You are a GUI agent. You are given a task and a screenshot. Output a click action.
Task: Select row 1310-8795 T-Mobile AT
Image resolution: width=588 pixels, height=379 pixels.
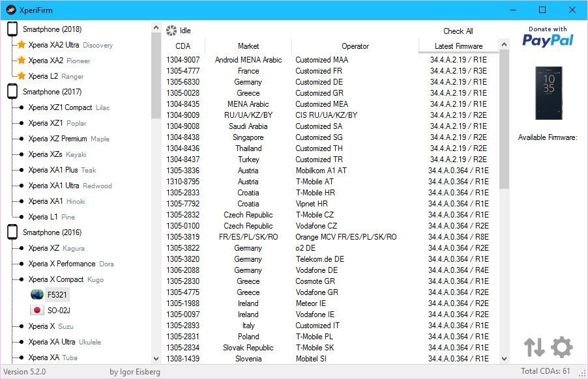click(331, 181)
